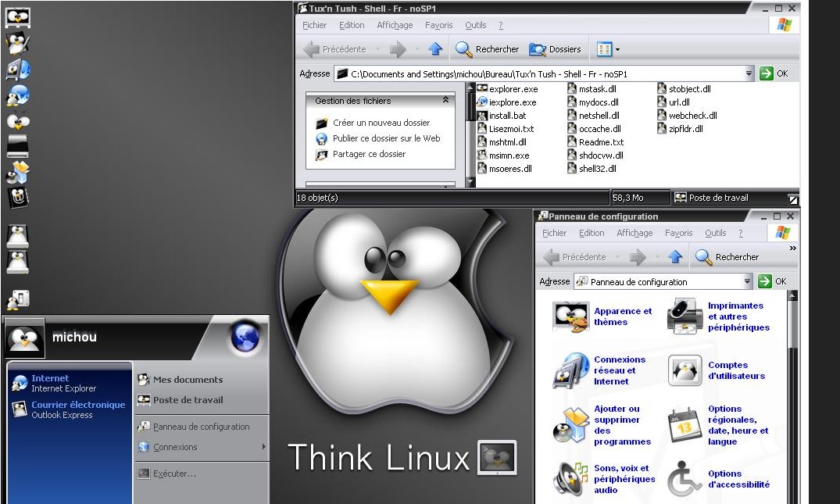
Task: Select the Lisezmoi.txt file
Action: [506, 129]
